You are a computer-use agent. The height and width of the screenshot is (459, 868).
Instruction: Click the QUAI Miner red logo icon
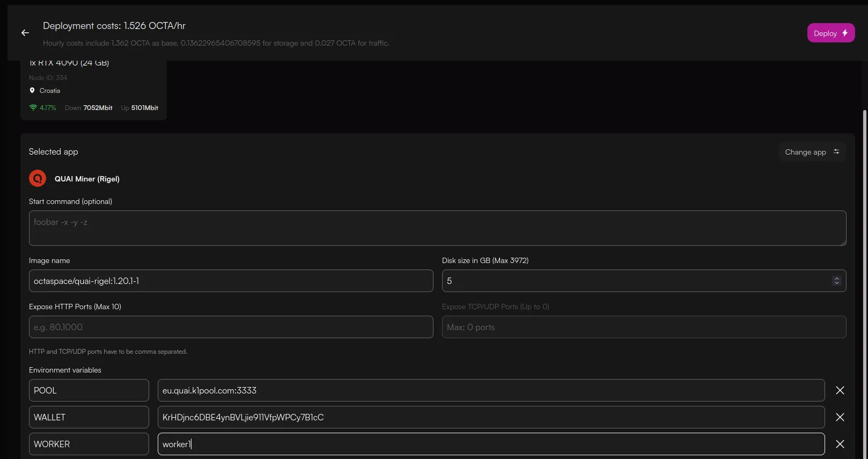38,178
